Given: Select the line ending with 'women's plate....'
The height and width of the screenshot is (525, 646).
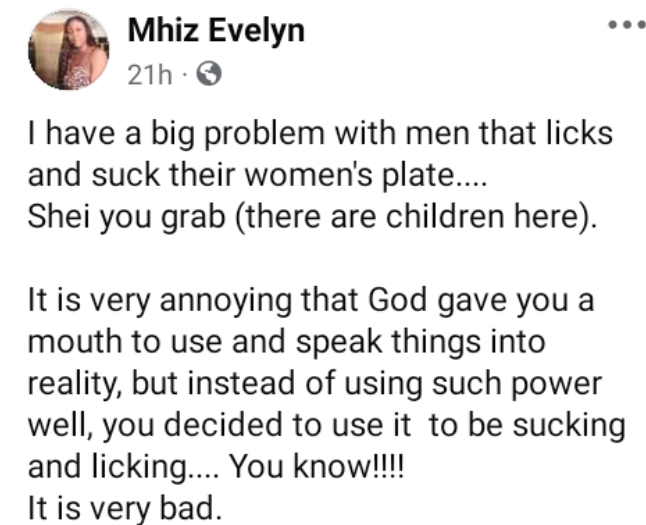Looking at the screenshot, I should [x=257, y=176].
